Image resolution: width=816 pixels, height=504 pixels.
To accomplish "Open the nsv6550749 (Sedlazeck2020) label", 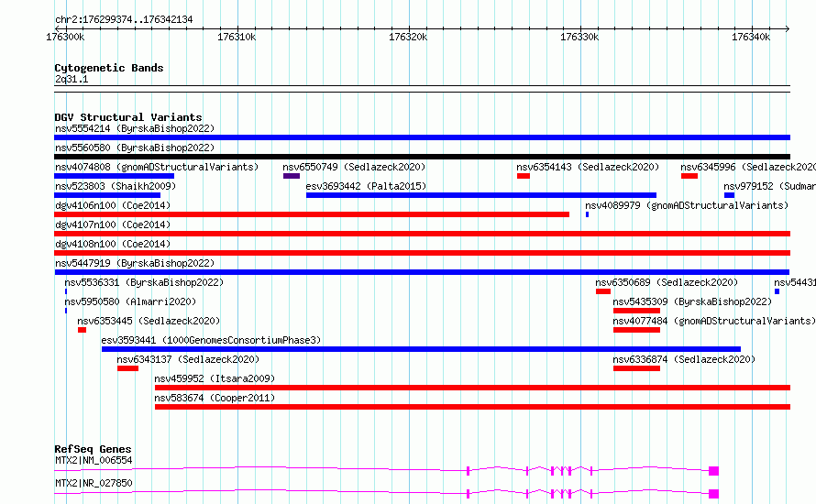I will 354,167.
